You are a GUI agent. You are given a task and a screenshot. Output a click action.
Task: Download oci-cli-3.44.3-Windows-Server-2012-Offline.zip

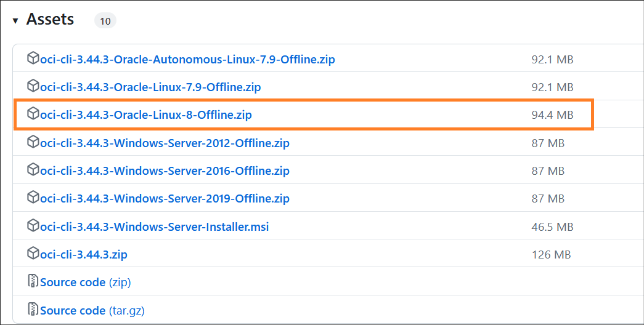(x=165, y=143)
